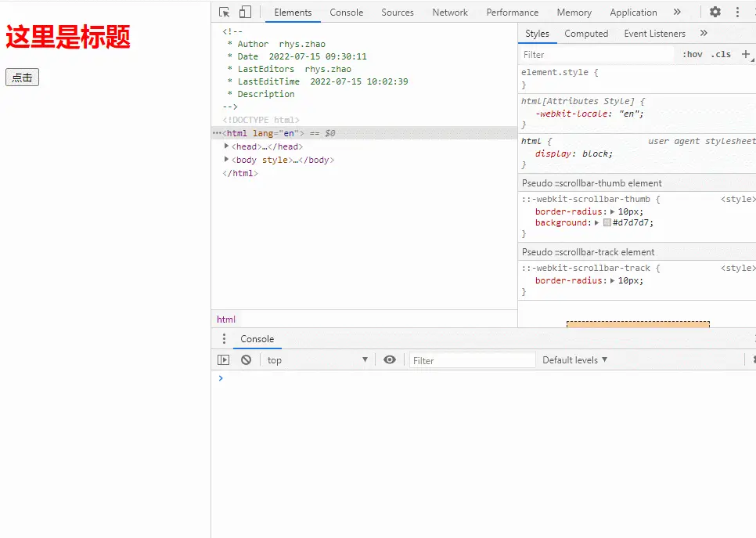
Task: Open the Default levels dropdown
Action: tap(574, 360)
